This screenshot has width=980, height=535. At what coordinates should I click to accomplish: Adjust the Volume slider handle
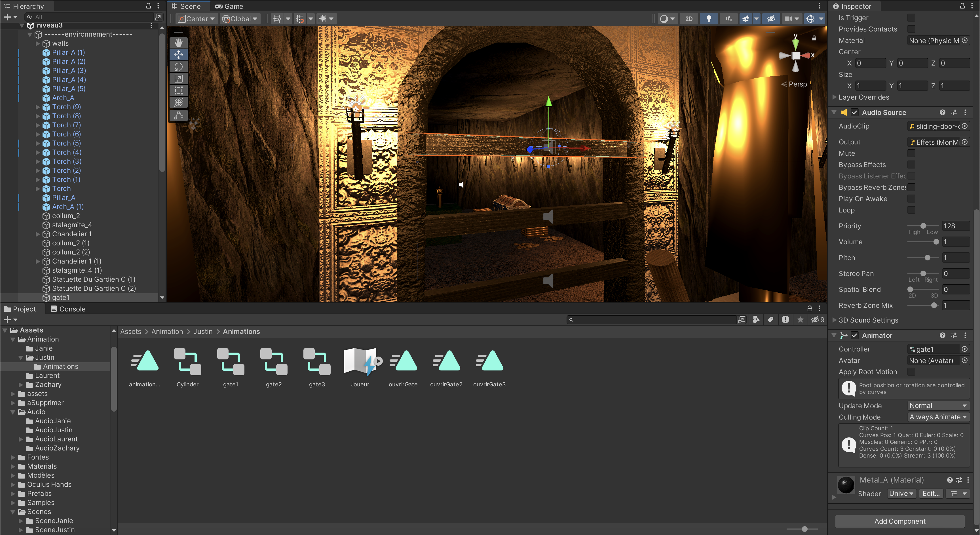coord(936,242)
